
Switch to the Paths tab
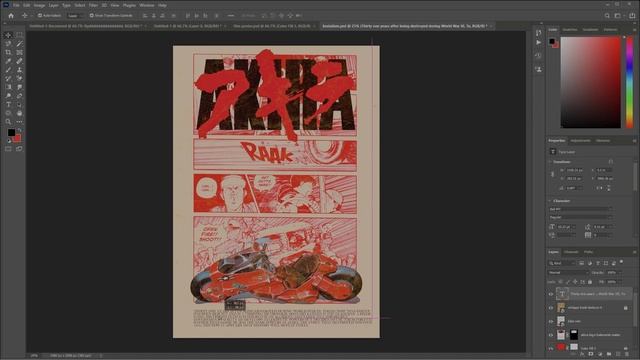[588, 252]
